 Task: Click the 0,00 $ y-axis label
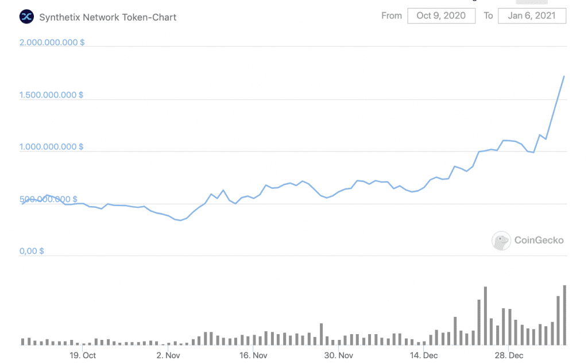click(x=33, y=251)
